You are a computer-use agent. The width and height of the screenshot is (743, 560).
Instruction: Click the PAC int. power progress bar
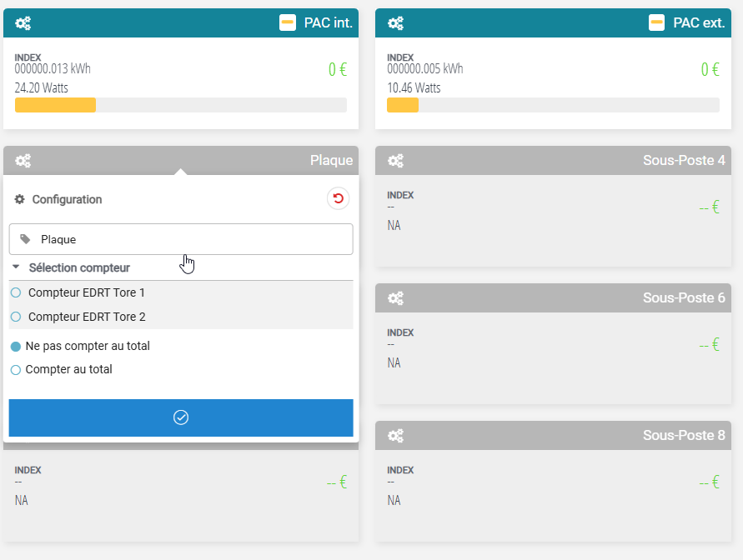click(x=181, y=105)
